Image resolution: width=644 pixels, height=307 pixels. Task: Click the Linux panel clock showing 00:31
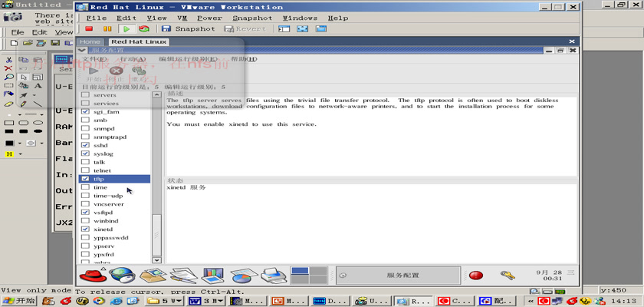554,276
